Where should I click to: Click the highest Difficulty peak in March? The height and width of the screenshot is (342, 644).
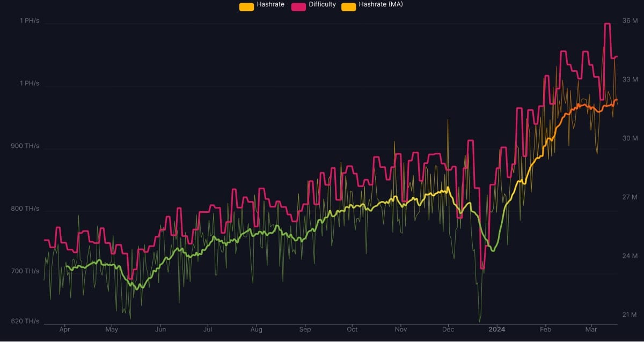pos(608,24)
